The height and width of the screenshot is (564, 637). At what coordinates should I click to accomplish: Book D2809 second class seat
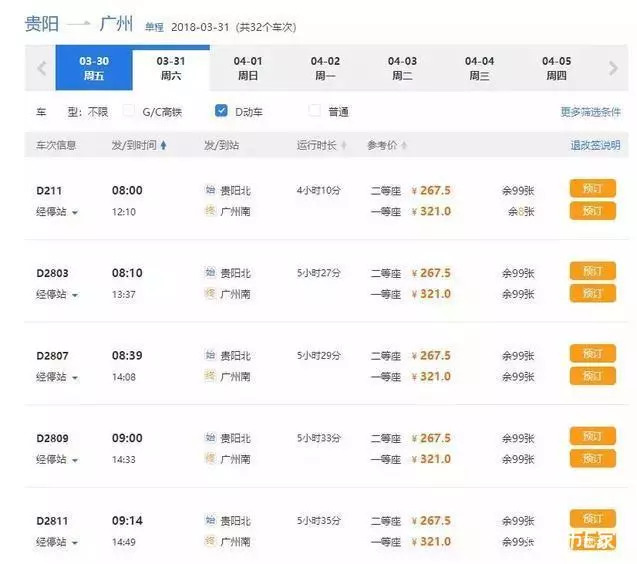(593, 436)
